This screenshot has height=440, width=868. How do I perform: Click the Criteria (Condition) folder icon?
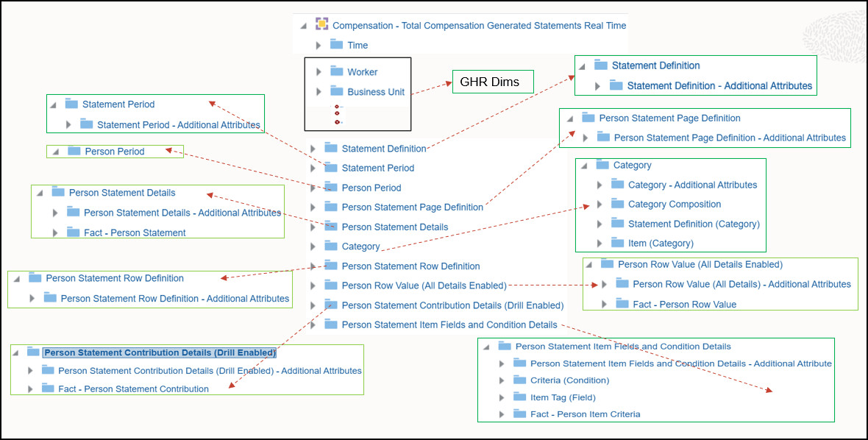(x=519, y=380)
